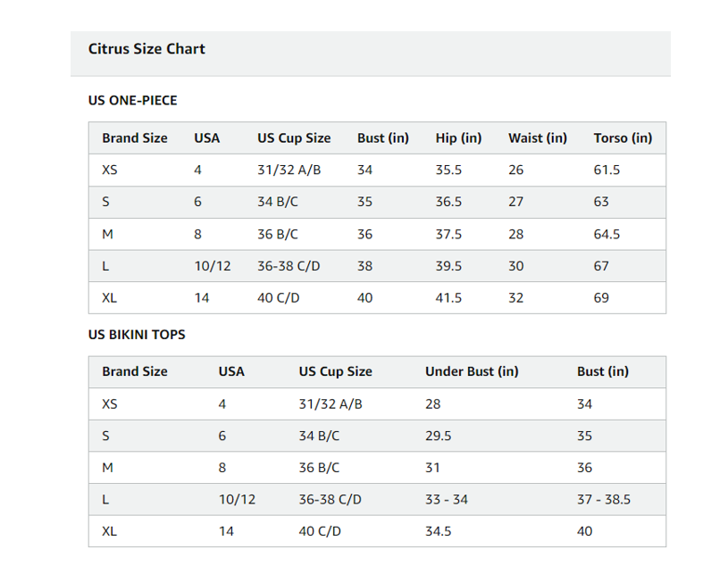Select waist value 27
Viewport: 728px width, 574px height.
515,202
